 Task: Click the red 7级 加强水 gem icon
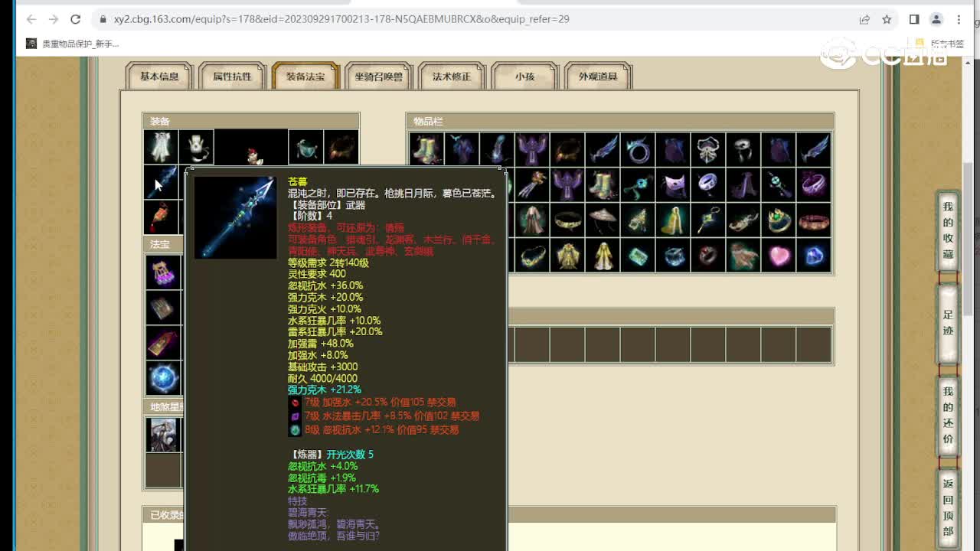pyautogui.click(x=295, y=403)
